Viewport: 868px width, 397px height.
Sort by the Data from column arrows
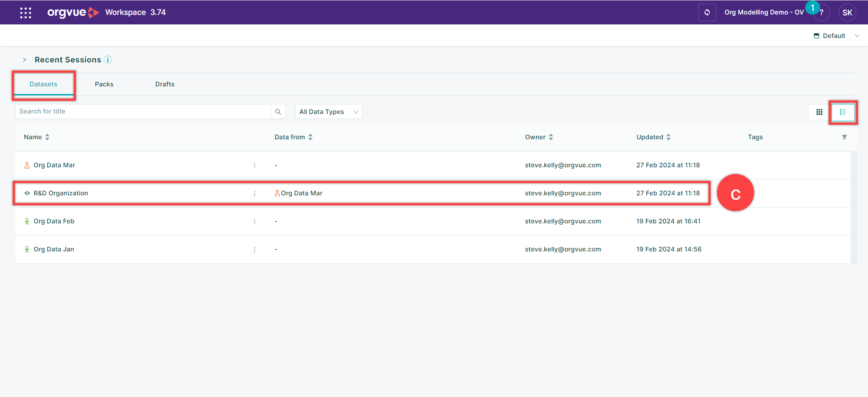click(310, 137)
